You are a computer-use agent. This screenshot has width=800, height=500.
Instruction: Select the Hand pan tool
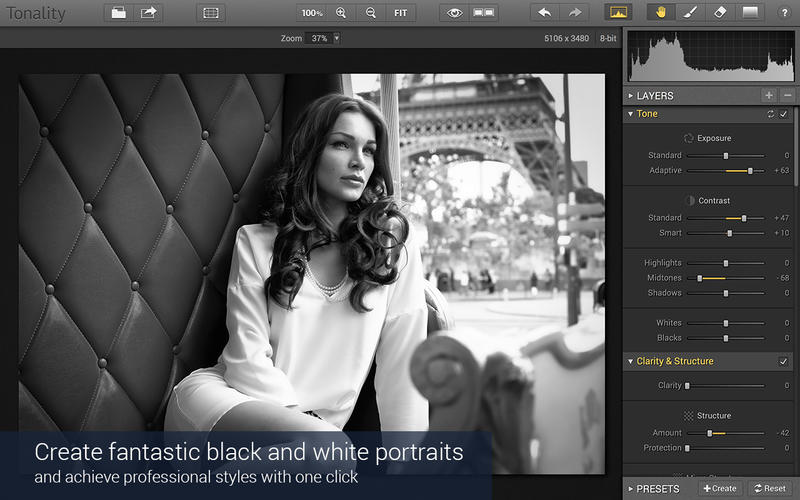pos(659,13)
